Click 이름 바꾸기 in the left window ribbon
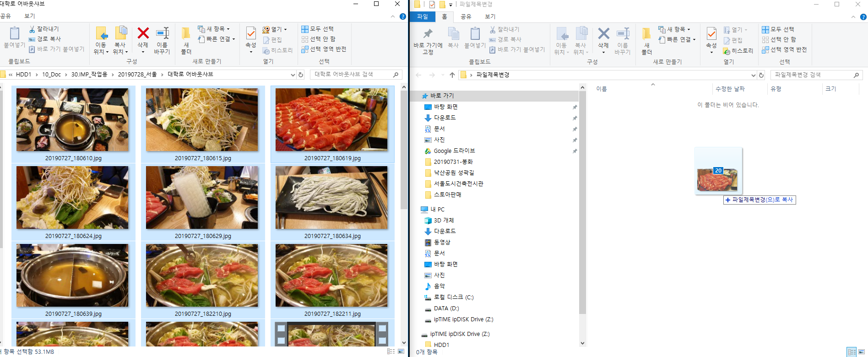This screenshot has height=357, width=868. click(162, 40)
